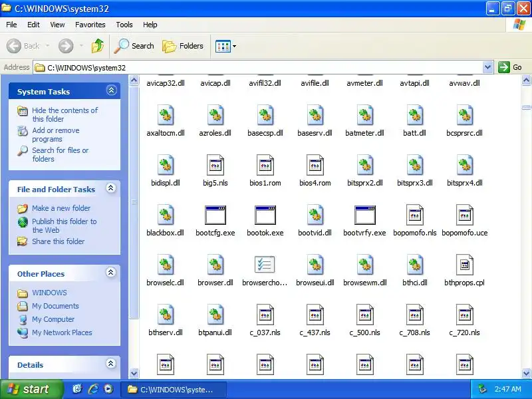Select the bthprops.cpl control panel icon
532x399 pixels.
(465, 265)
